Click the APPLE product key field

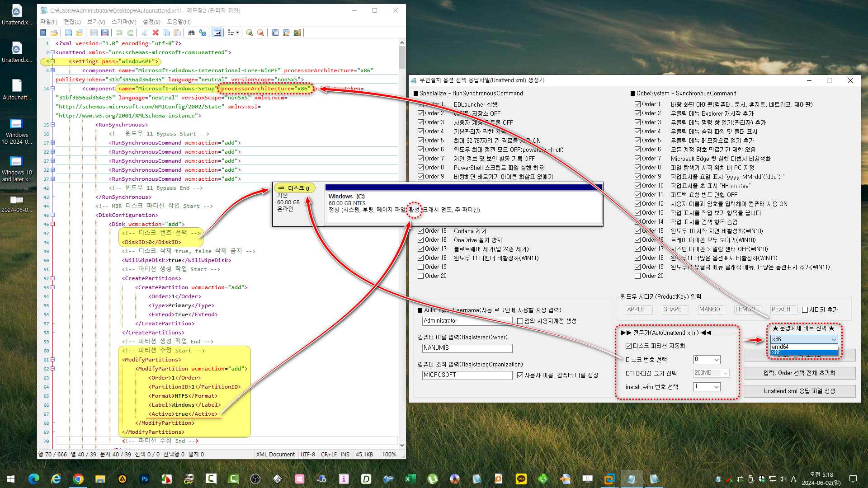(639, 310)
